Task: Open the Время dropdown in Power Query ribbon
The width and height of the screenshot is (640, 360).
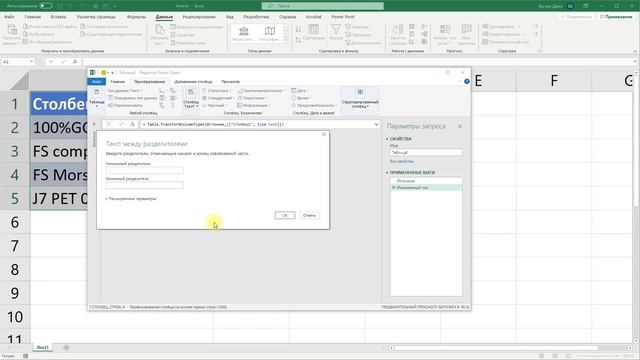Action: [x=301, y=98]
